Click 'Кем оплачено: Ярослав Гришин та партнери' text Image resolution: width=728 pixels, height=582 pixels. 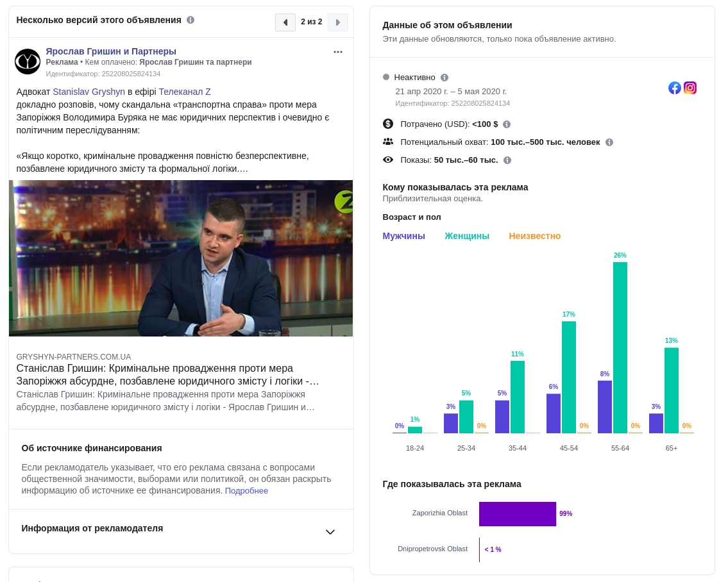[168, 62]
